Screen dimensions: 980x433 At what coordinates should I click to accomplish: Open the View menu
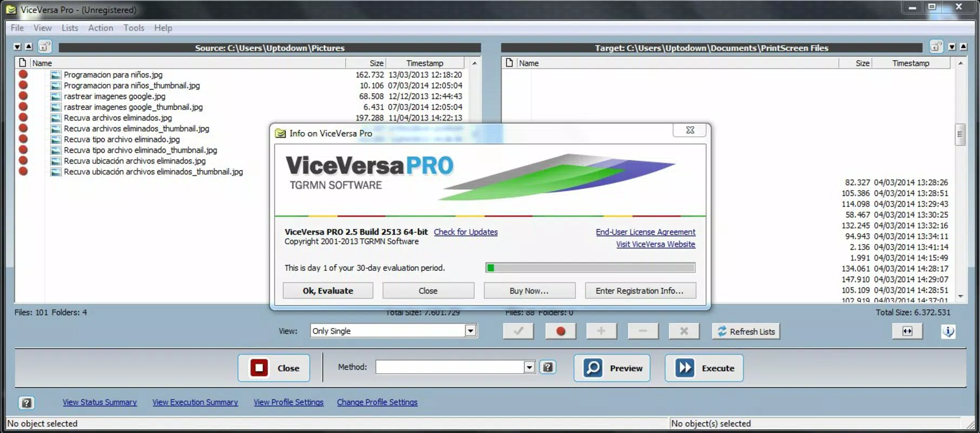[43, 28]
